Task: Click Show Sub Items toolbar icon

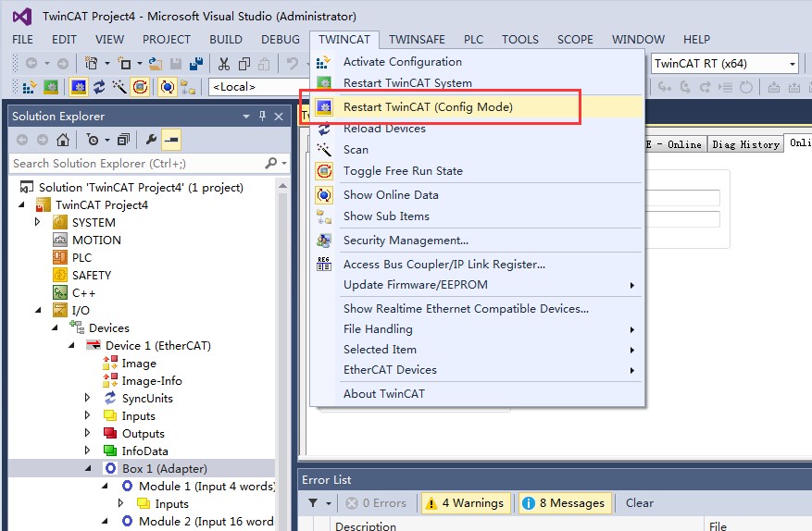Action: pos(187,87)
